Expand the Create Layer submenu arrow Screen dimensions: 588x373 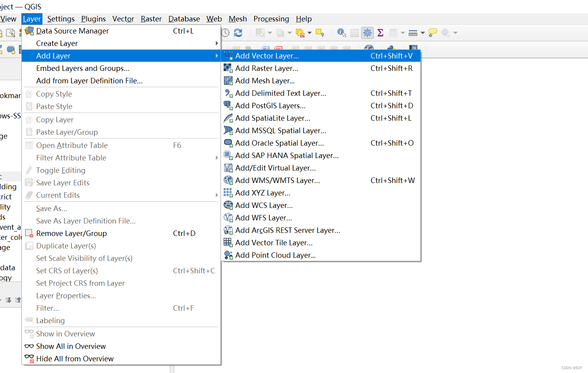click(x=217, y=43)
